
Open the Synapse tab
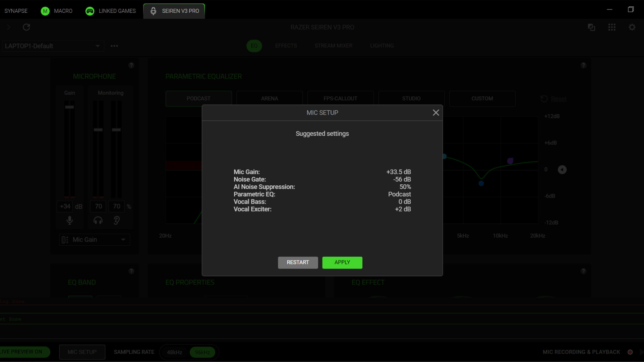coord(16,11)
